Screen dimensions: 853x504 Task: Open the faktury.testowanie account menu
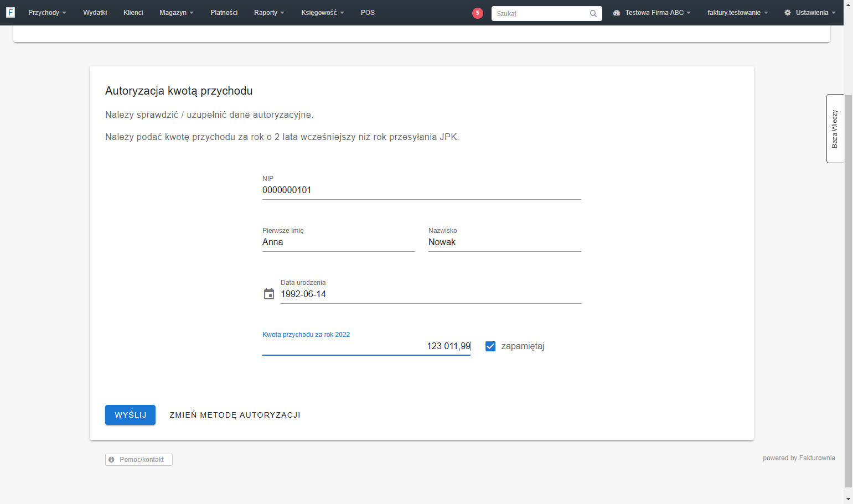point(738,13)
